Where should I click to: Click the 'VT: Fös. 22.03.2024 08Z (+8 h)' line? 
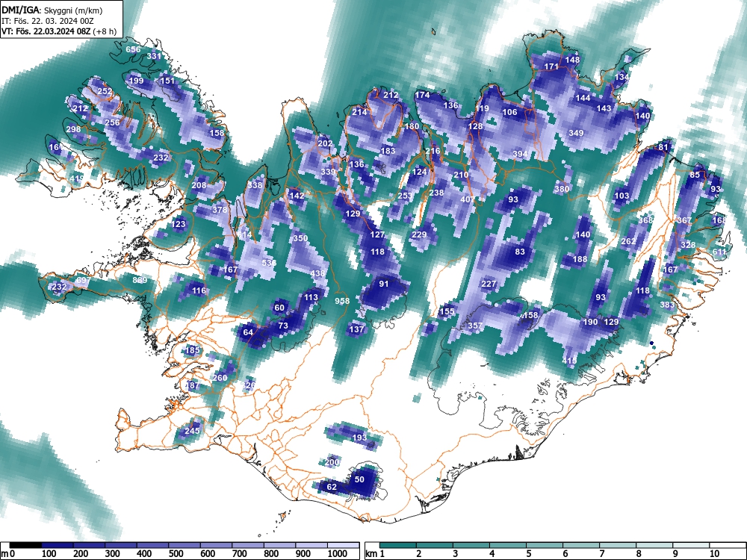[59, 31]
